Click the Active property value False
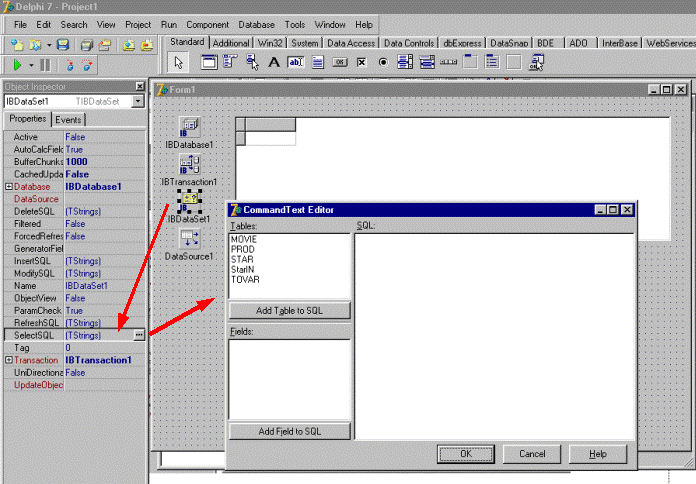 click(x=105, y=137)
